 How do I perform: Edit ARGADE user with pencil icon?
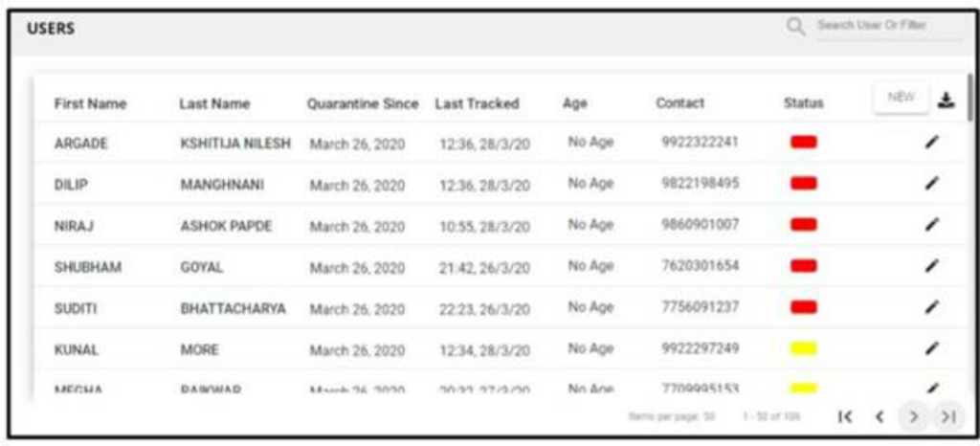coord(932,143)
